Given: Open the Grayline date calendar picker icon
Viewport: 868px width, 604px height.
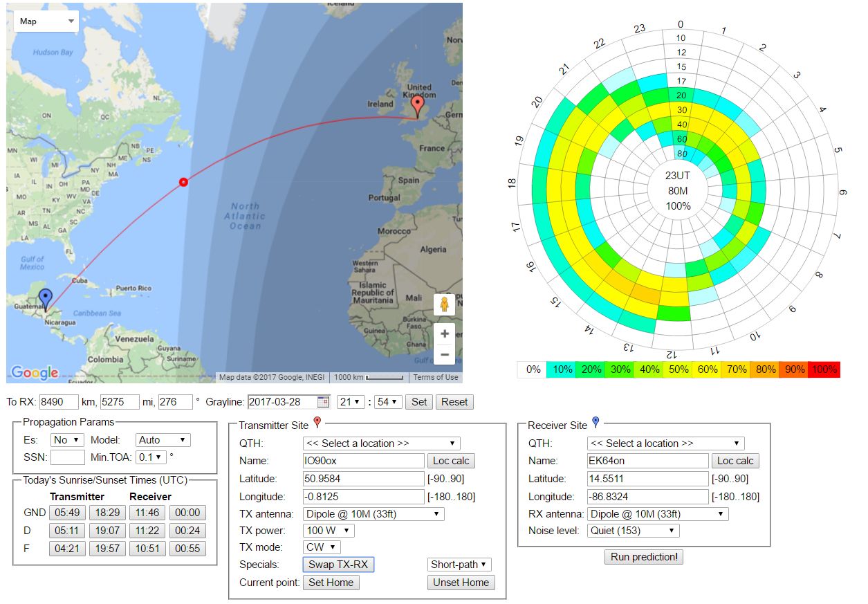Looking at the screenshot, I should coord(323,402).
